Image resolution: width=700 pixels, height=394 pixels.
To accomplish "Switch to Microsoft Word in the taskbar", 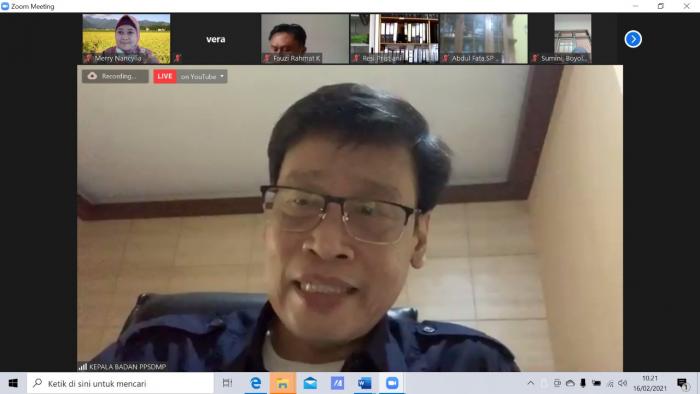I will (365, 383).
